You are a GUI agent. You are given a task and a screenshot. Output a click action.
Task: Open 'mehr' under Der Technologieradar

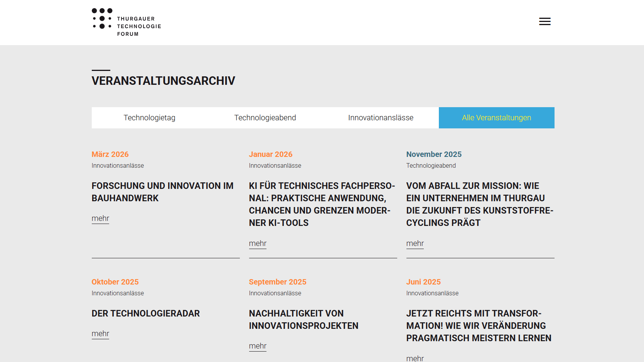100,334
